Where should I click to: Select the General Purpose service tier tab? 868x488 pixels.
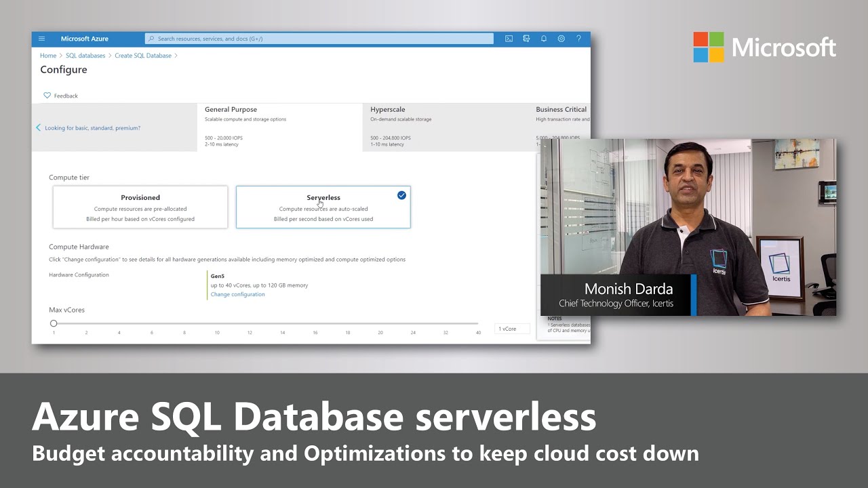tap(279, 127)
